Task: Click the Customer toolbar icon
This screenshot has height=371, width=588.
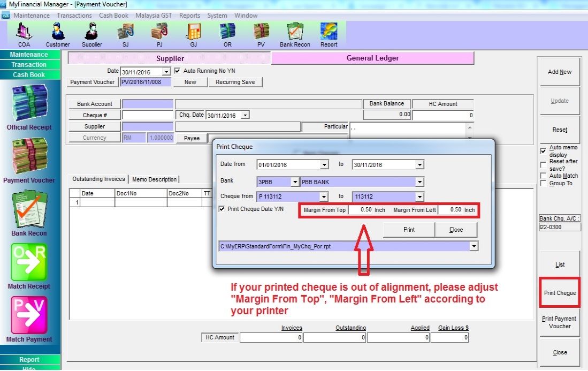Action: [x=57, y=34]
